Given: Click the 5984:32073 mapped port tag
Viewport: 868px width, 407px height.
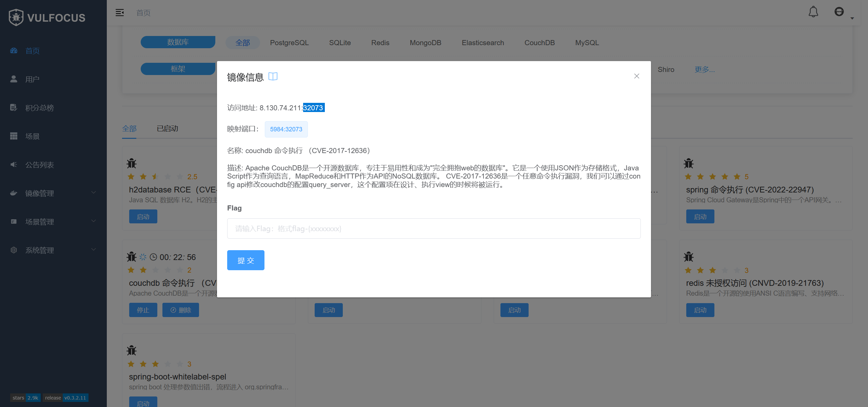Looking at the screenshot, I should coord(286,129).
